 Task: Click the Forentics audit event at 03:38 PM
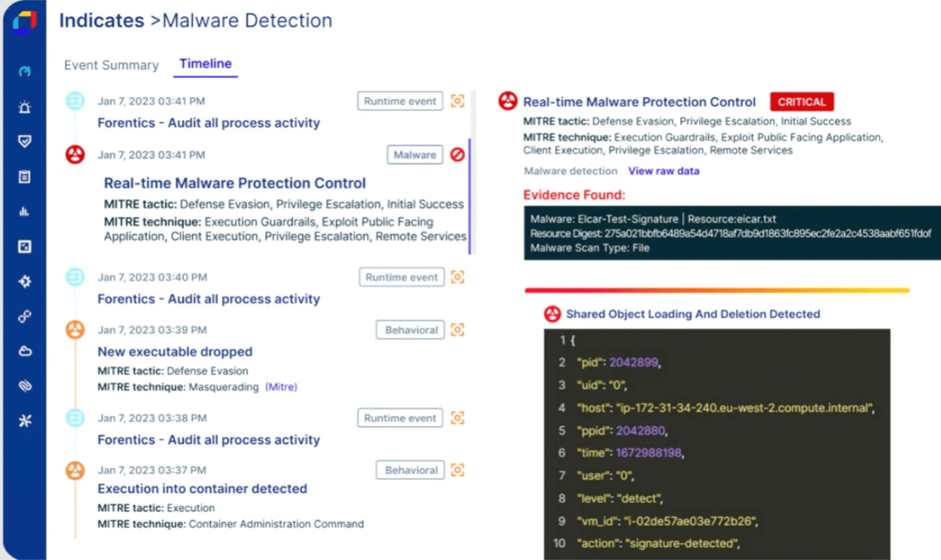tap(209, 440)
